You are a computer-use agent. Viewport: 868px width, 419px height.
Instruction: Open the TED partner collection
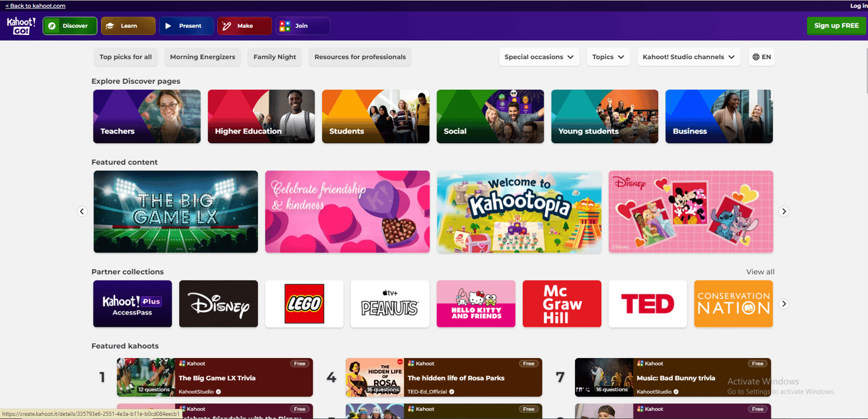click(648, 304)
